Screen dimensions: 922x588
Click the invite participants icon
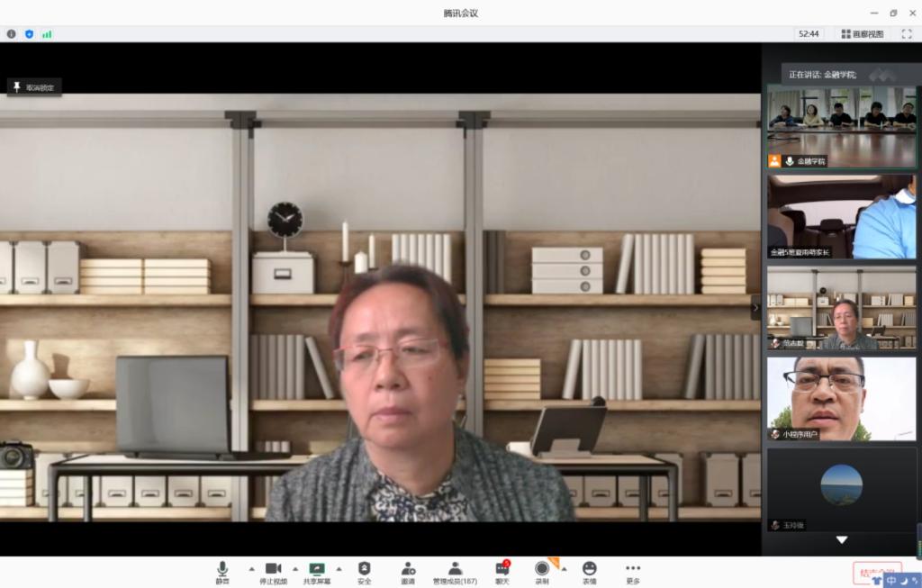click(x=408, y=571)
